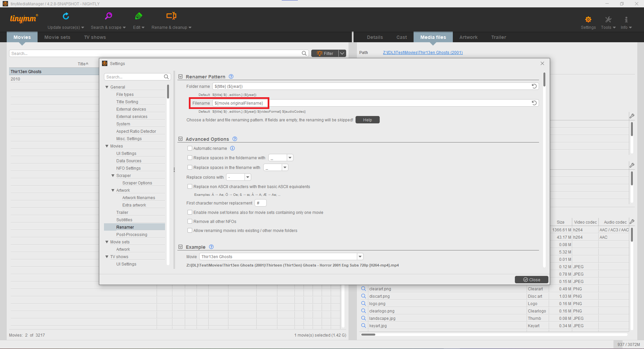
Task: Click the Info icon
Action: click(626, 20)
